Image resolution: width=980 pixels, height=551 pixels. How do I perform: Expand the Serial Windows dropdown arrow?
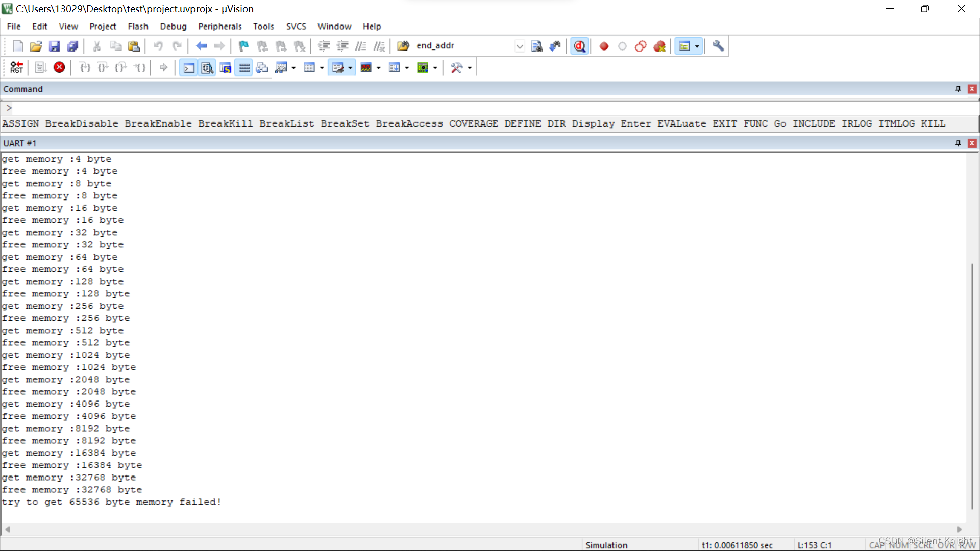coord(350,68)
